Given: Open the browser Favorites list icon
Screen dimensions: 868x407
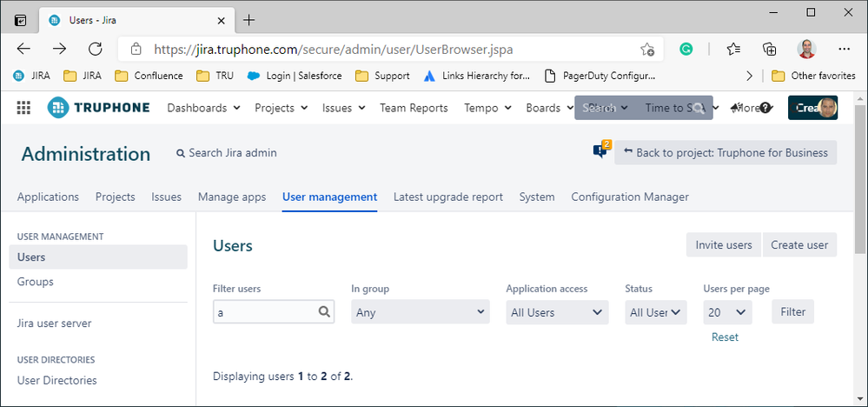Looking at the screenshot, I should pyautogui.click(x=733, y=50).
